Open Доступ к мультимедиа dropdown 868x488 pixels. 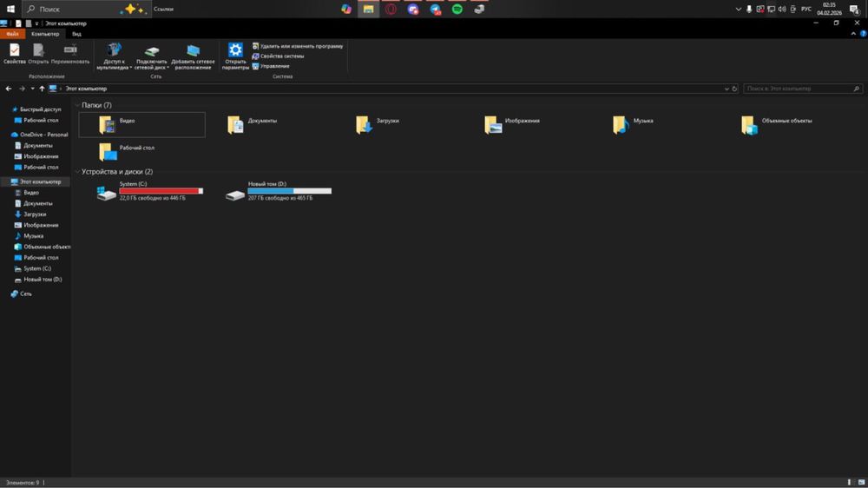point(115,56)
